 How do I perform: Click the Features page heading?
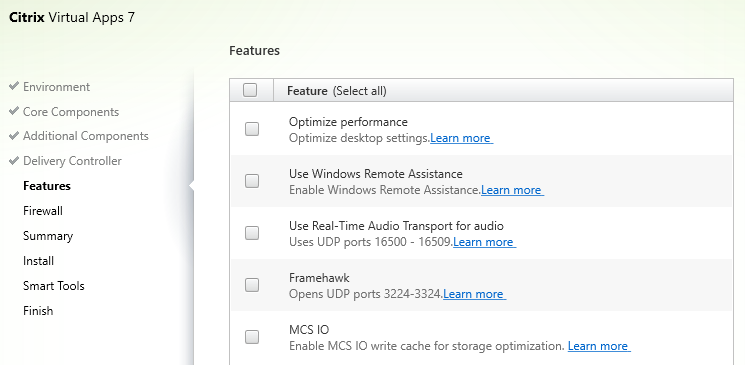point(255,51)
